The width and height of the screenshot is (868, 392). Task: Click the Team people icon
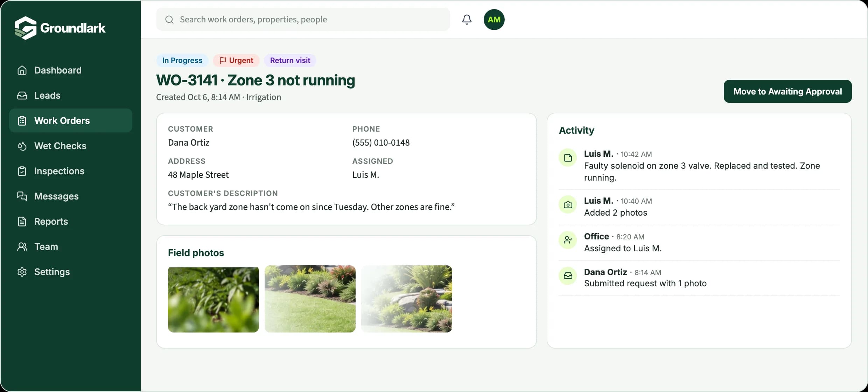[22, 247]
